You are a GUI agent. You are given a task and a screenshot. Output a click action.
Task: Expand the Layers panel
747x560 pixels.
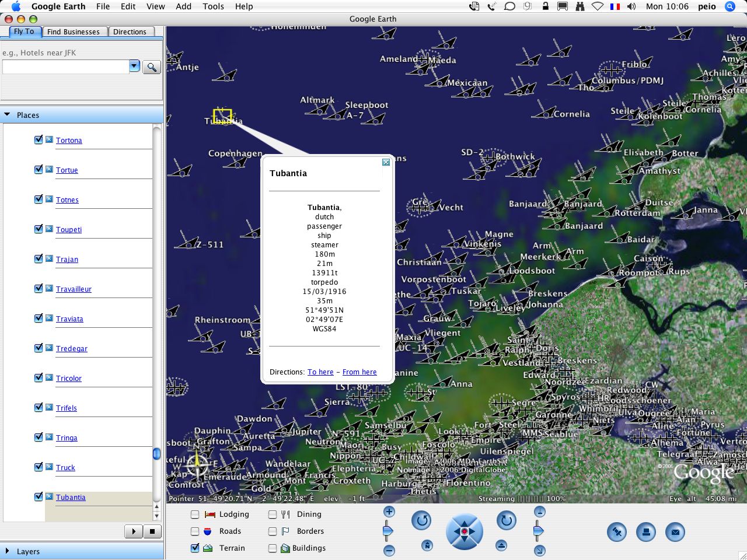coord(7,551)
